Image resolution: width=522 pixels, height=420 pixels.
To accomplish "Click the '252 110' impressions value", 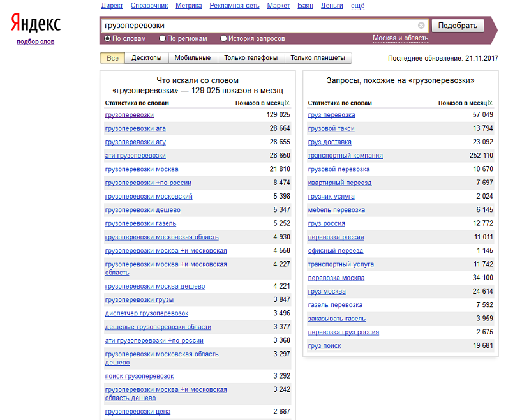I will (481, 155).
